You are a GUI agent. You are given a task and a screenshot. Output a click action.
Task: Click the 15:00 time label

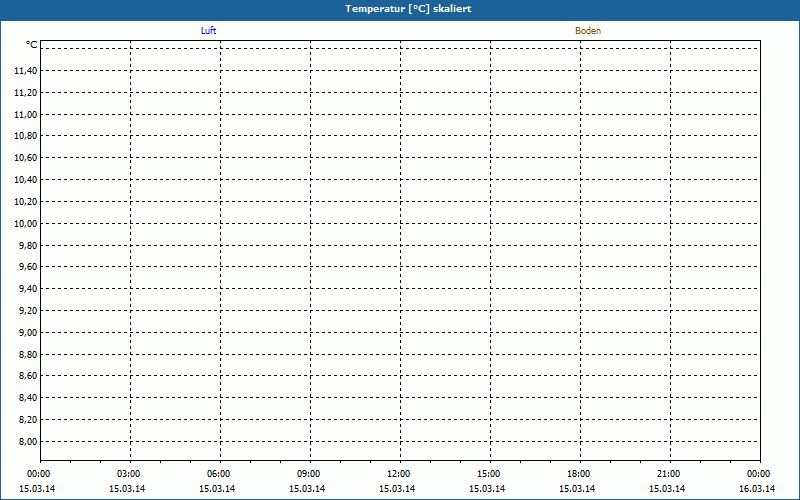(x=488, y=474)
